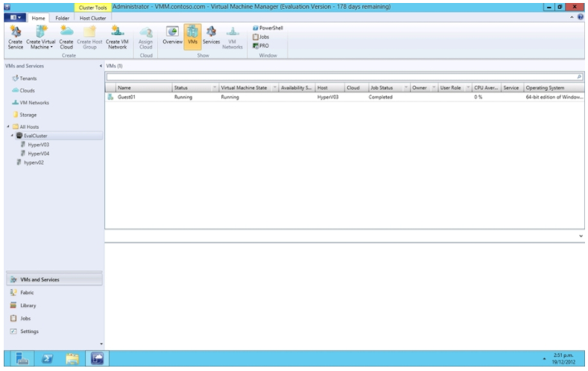The width and height of the screenshot is (588, 371).
Task: Open the Jobs workspace
Action: [54, 319]
